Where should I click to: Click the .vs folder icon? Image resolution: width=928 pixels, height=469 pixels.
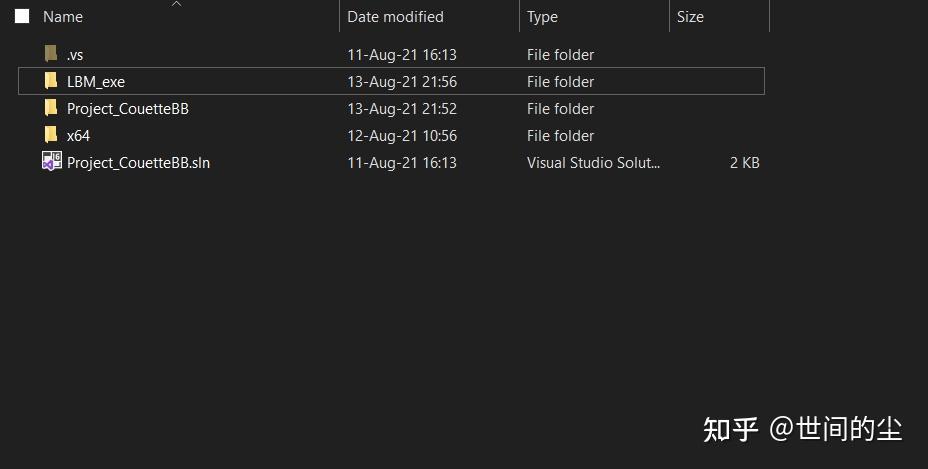51,54
